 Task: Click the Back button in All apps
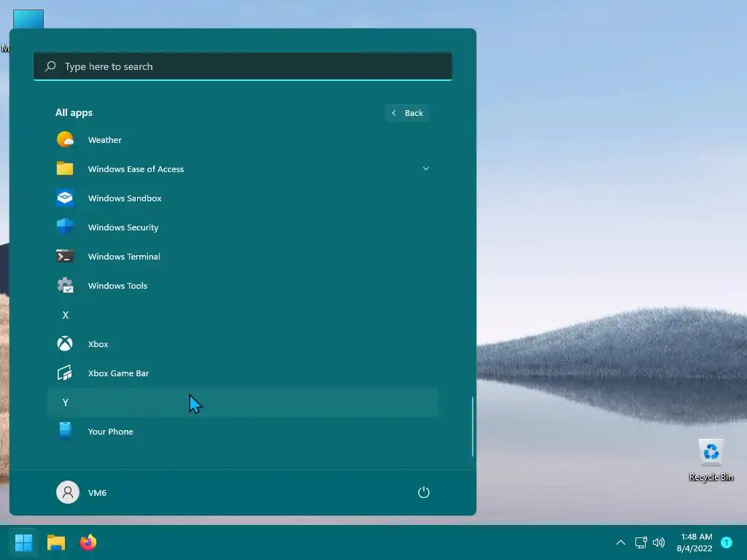coord(408,113)
